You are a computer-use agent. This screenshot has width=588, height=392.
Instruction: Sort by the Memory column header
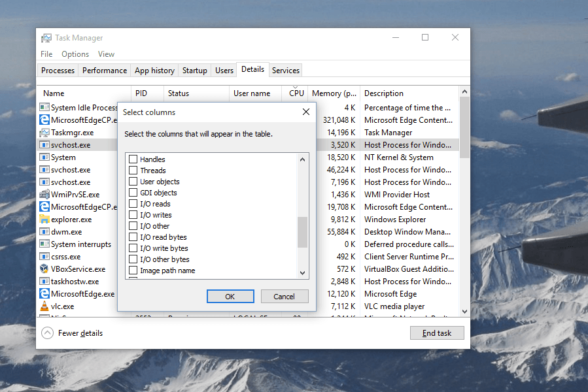(334, 93)
